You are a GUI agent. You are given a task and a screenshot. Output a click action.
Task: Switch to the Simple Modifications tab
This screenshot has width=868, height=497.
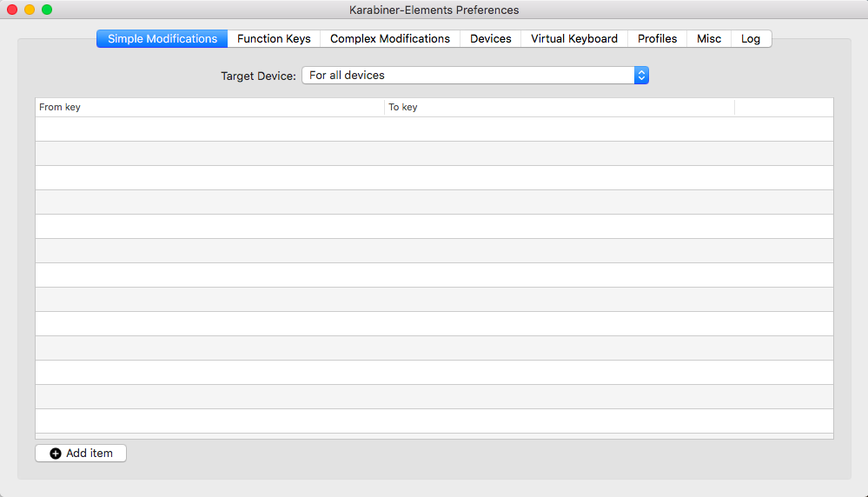pyautogui.click(x=162, y=39)
